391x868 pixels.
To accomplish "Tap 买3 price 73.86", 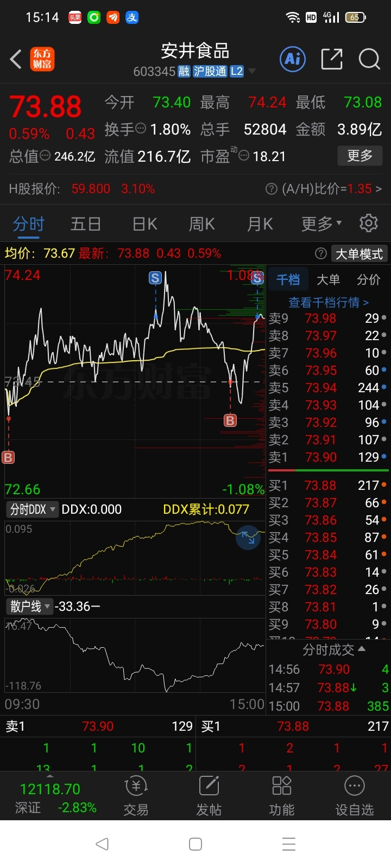I will click(320, 520).
